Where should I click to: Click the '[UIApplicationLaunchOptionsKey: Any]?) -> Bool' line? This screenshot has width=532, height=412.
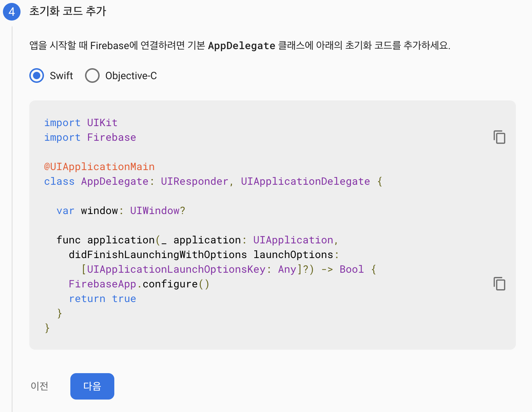(x=229, y=269)
